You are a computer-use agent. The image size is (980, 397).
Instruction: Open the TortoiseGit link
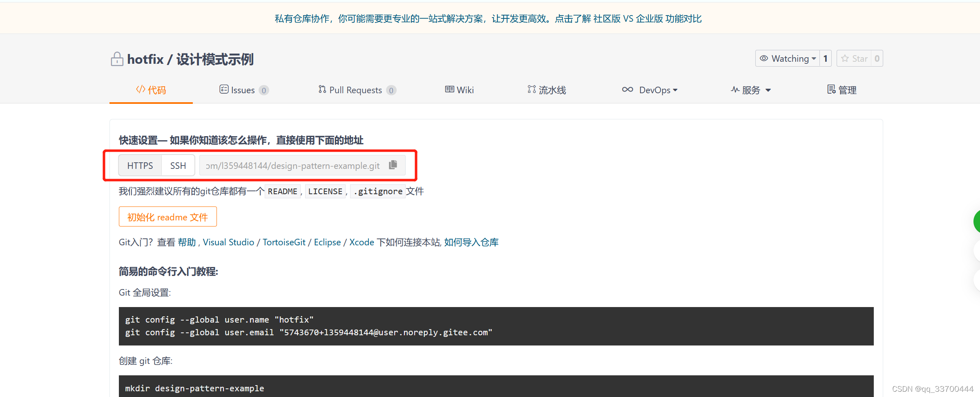pyautogui.click(x=284, y=242)
